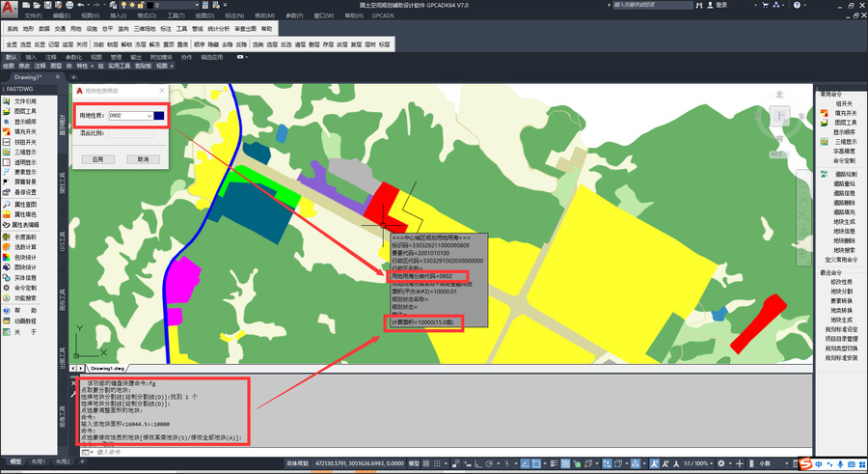Open 命令定制 gear item
Viewport: 868px width, 474px height.
click(x=19, y=288)
